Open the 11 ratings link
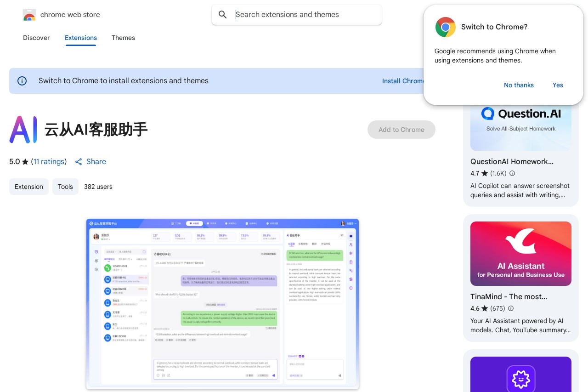588x392 pixels. pyautogui.click(x=49, y=161)
